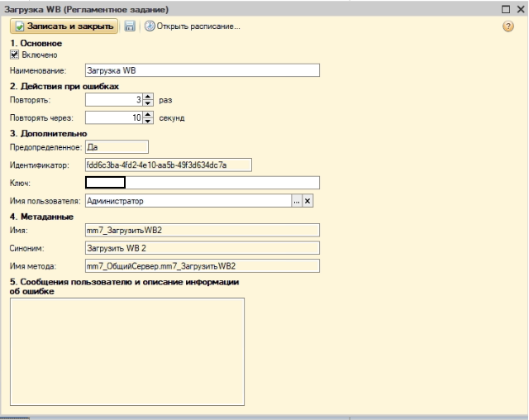Open schedule via 'Открыть расписание...'
The image size is (529, 420).
(193, 26)
